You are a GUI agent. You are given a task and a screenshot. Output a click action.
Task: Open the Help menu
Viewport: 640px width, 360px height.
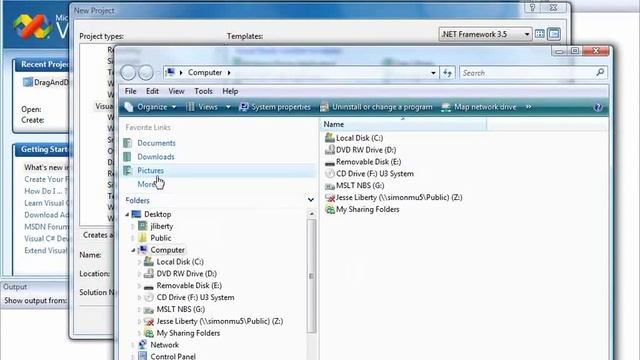coord(230,91)
